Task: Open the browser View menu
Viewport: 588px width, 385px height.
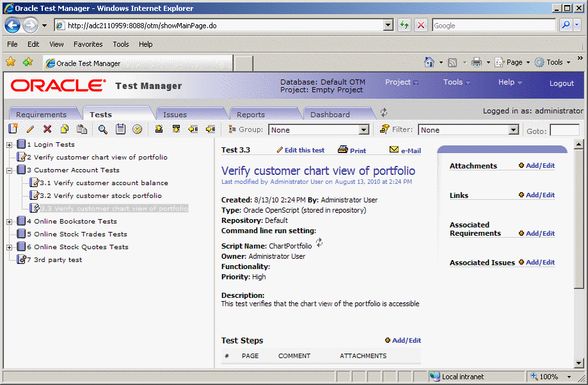Action: (57, 44)
